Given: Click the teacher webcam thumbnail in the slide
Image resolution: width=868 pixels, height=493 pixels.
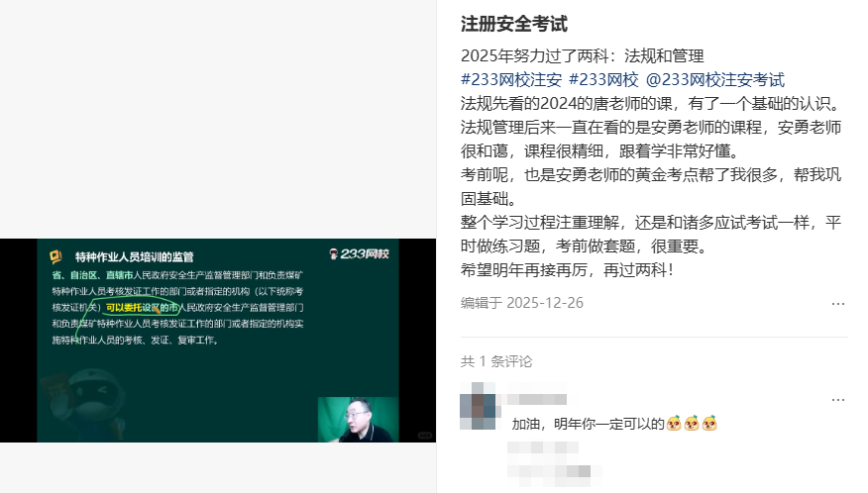Looking at the screenshot, I should (x=358, y=420).
